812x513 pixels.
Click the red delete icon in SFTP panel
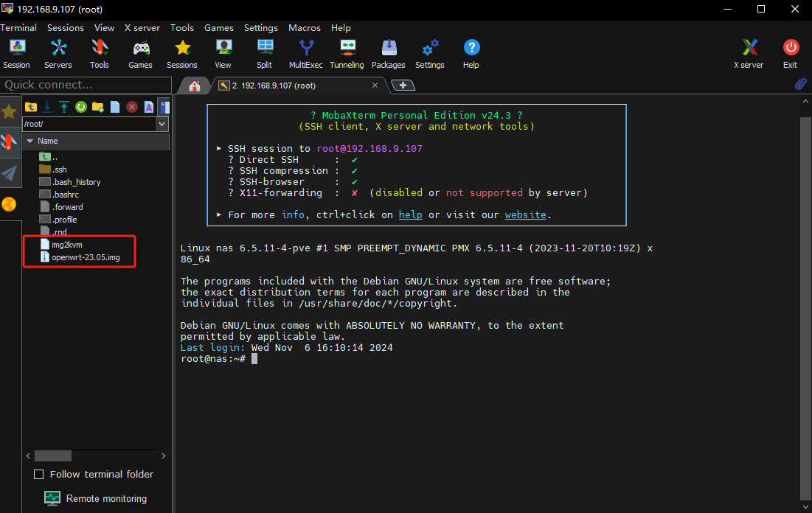[132, 107]
